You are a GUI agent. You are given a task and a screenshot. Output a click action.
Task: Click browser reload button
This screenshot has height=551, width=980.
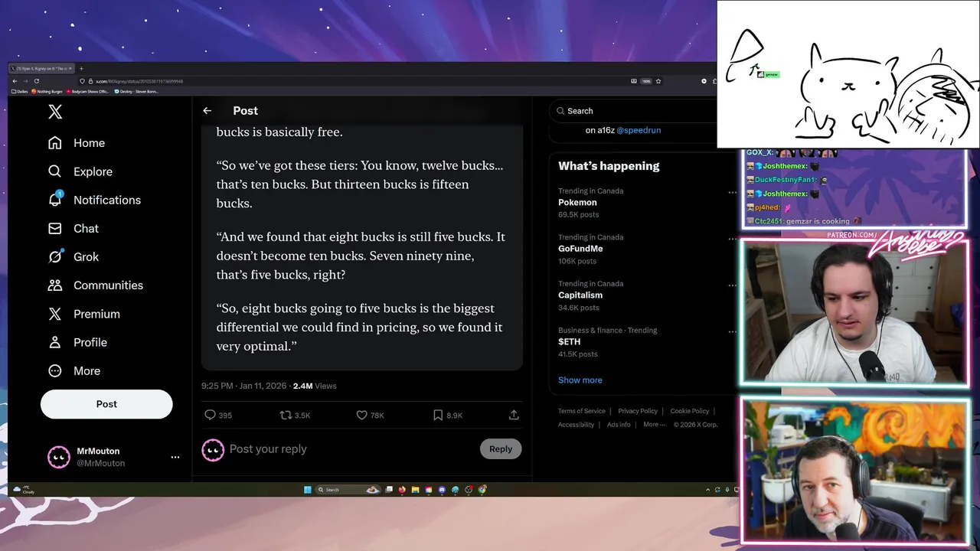point(36,81)
